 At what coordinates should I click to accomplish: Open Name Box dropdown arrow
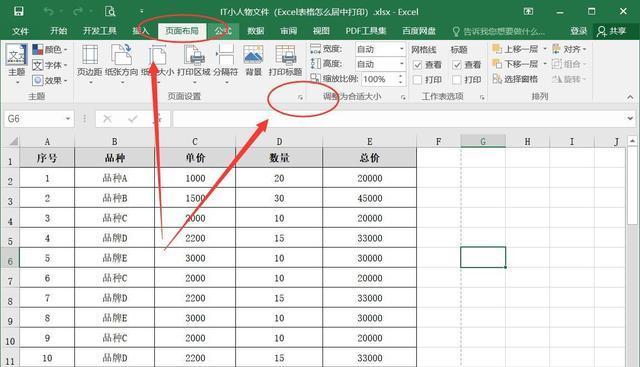[x=68, y=119]
